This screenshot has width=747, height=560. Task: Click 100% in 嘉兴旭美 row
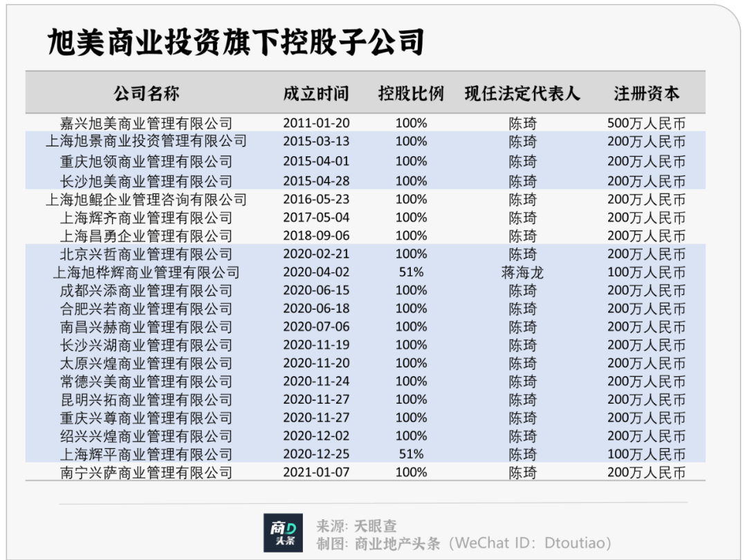coord(411,123)
